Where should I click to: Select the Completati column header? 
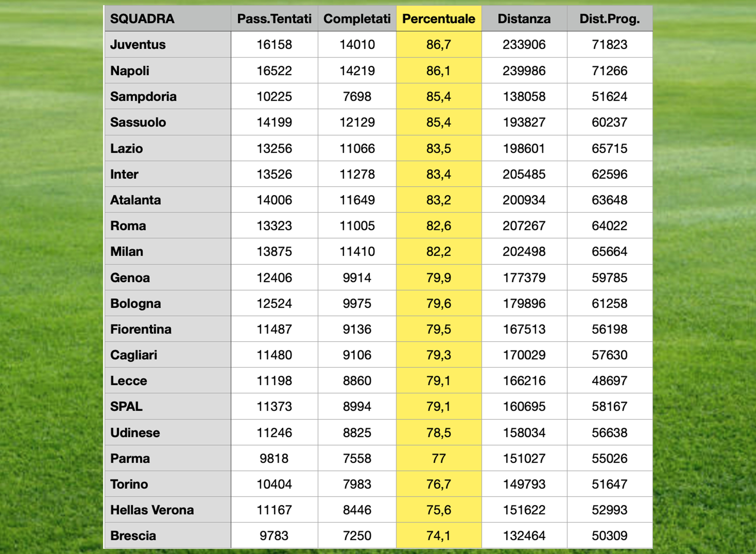tap(357, 18)
